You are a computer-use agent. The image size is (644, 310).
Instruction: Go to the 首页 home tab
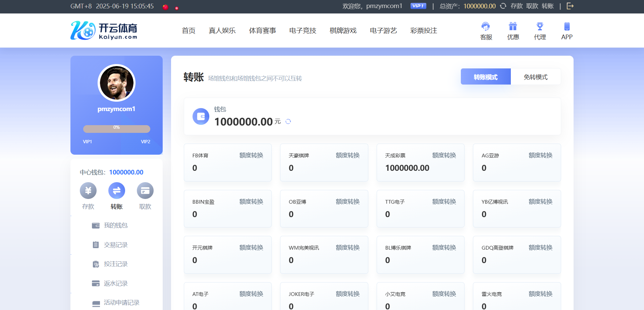pos(189,31)
